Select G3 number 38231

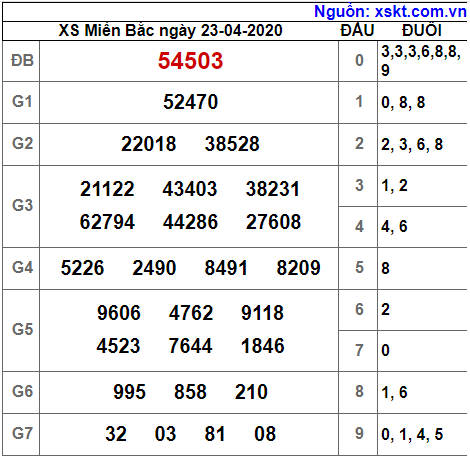click(x=273, y=189)
